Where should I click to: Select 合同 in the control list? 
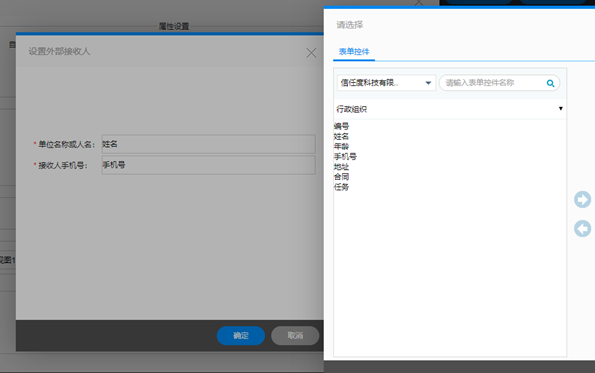click(x=341, y=177)
